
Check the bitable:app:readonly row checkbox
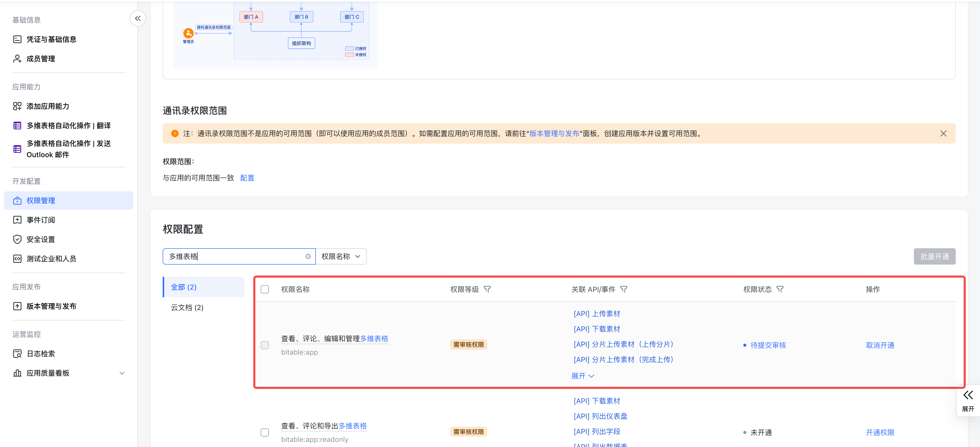265,432
